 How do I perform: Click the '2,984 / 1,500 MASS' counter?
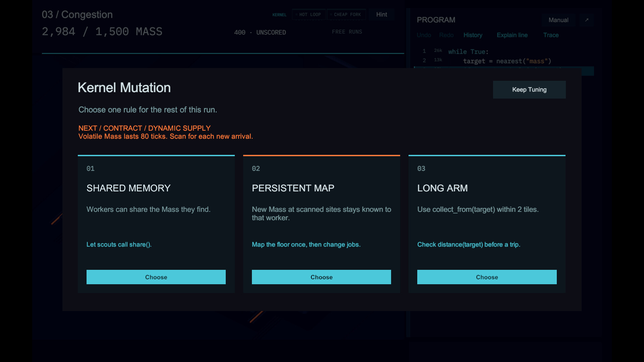102,32
